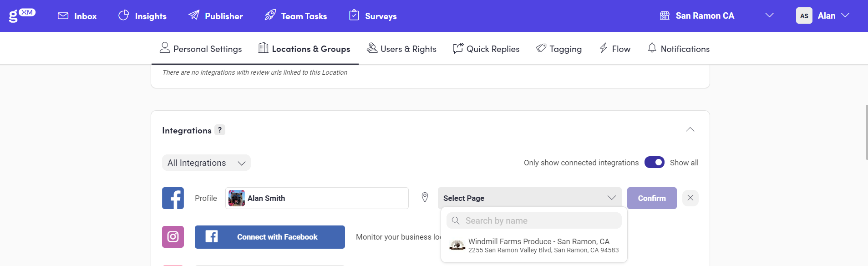The height and width of the screenshot is (266, 868).
Task: Click the Surveys clipboard icon
Action: 354,15
